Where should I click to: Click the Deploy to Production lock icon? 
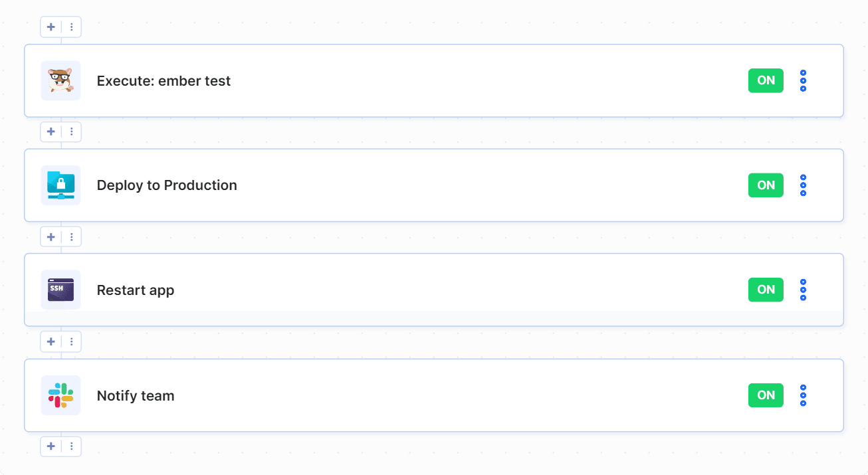[x=60, y=185]
